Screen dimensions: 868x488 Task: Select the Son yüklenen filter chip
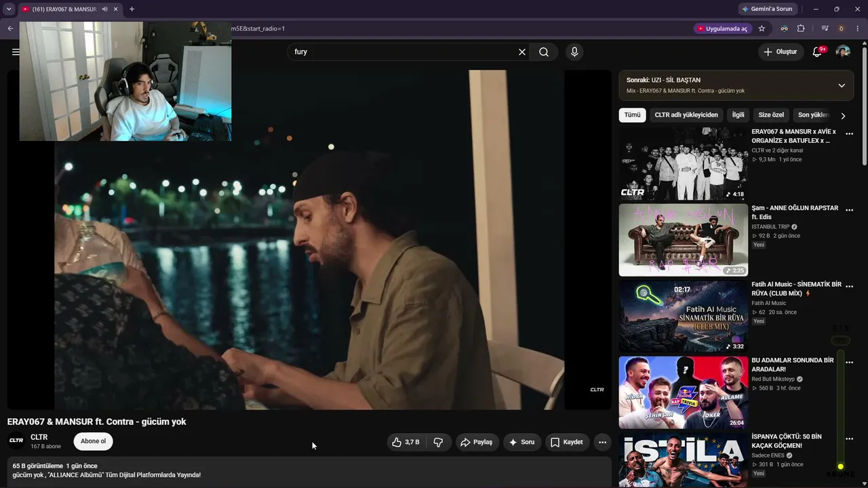click(812, 115)
